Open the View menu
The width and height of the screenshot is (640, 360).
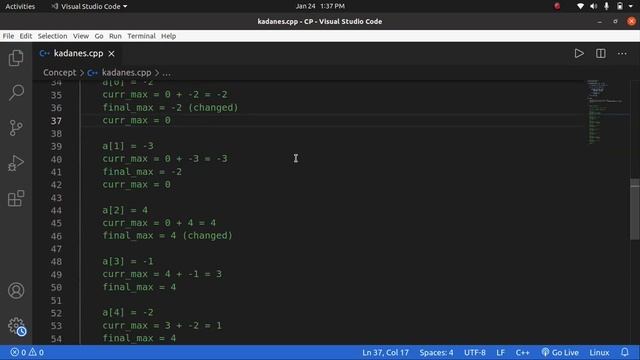click(x=81, y=36)
